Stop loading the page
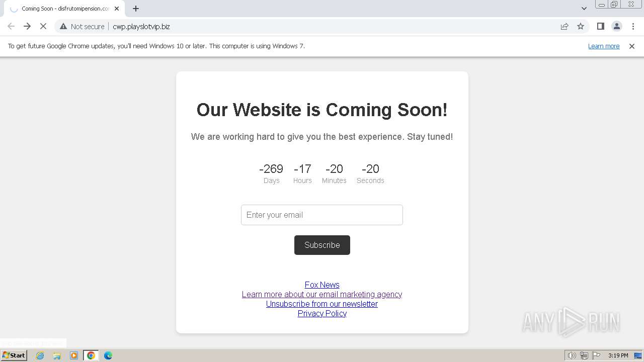Image resolution: width=644 pixels, height=362 pixels. click(x=43, y=26)
